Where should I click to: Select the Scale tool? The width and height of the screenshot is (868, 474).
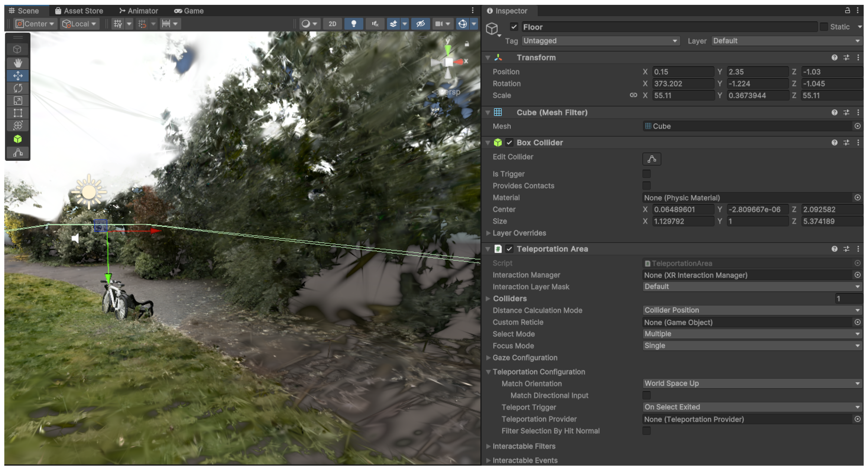pos(18,101)
